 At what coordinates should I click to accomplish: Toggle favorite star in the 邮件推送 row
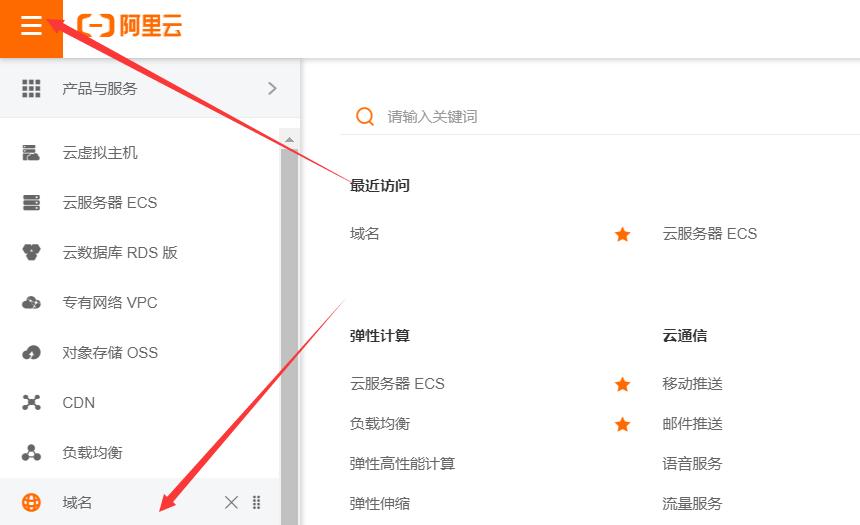(622, 425)
